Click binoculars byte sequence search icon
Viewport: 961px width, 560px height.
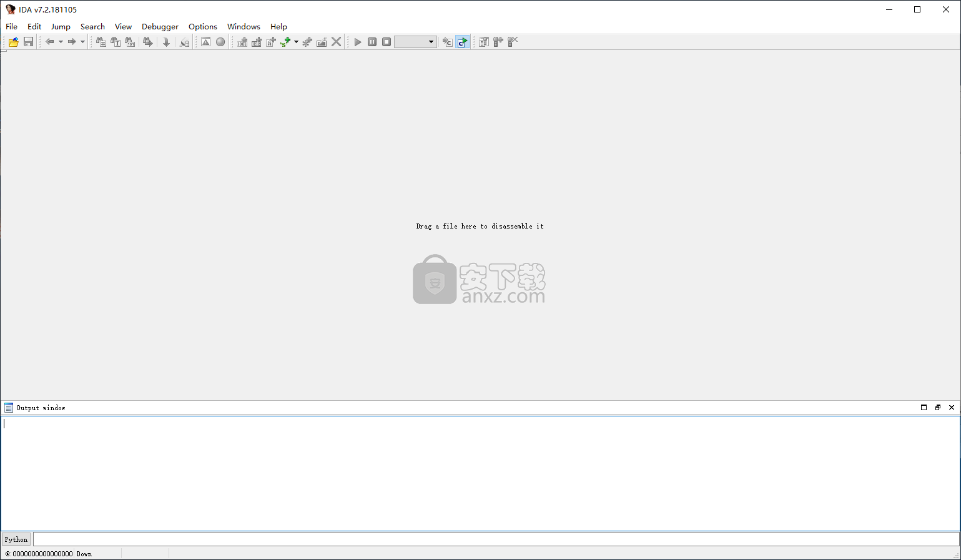coord(130,42)
